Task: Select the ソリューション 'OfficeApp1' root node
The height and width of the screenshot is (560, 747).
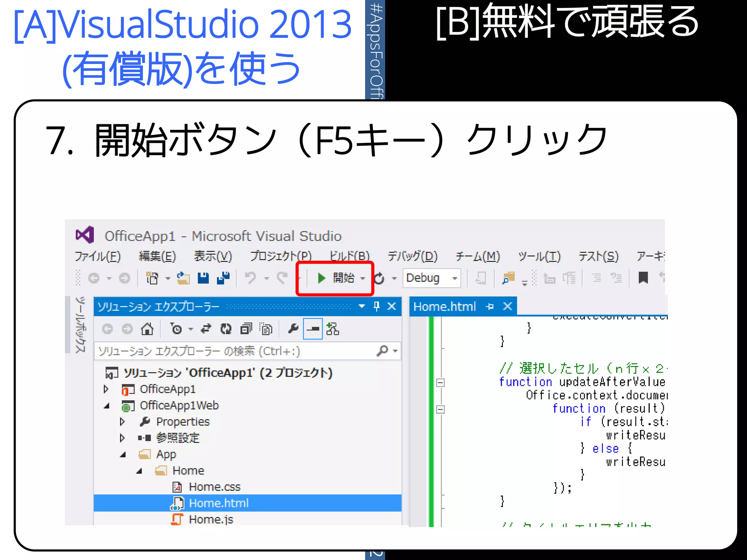Action: [219, 373]
